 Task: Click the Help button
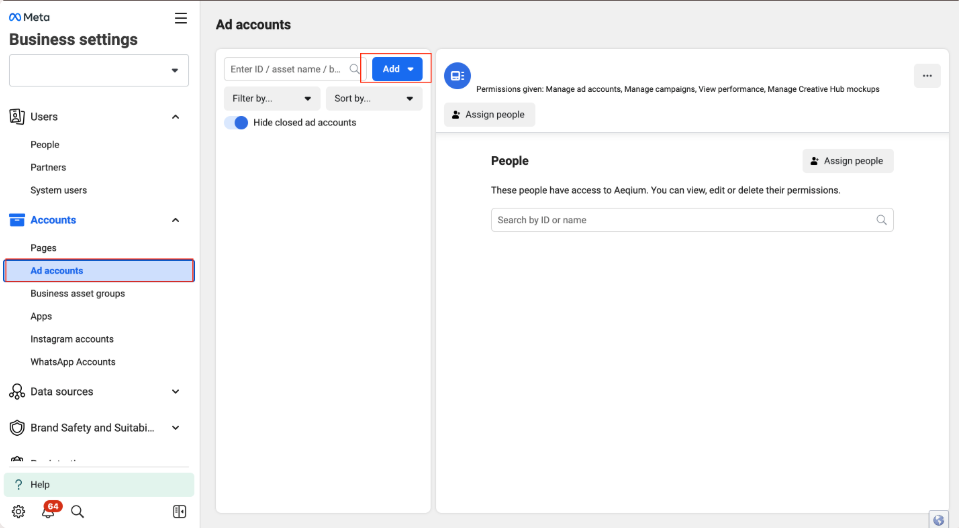[x=99, y=484]
